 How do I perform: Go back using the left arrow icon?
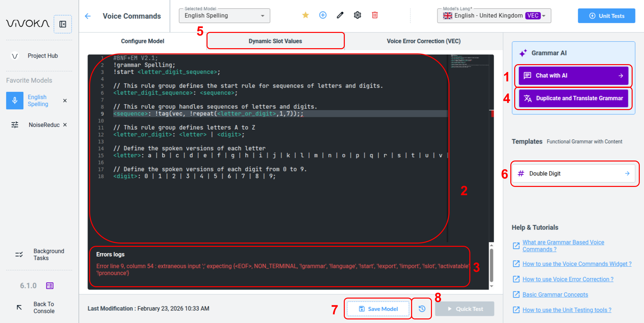(x=88, y=16)
